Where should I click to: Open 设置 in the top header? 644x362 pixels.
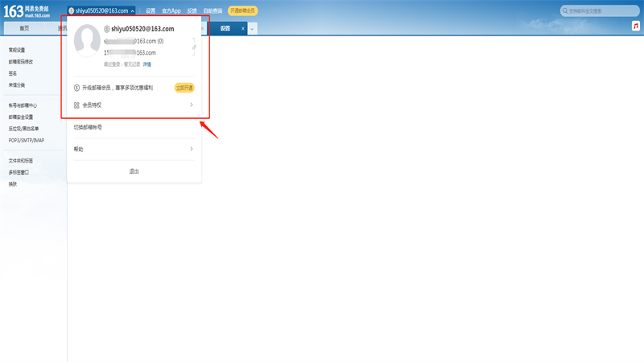point(151,11)
